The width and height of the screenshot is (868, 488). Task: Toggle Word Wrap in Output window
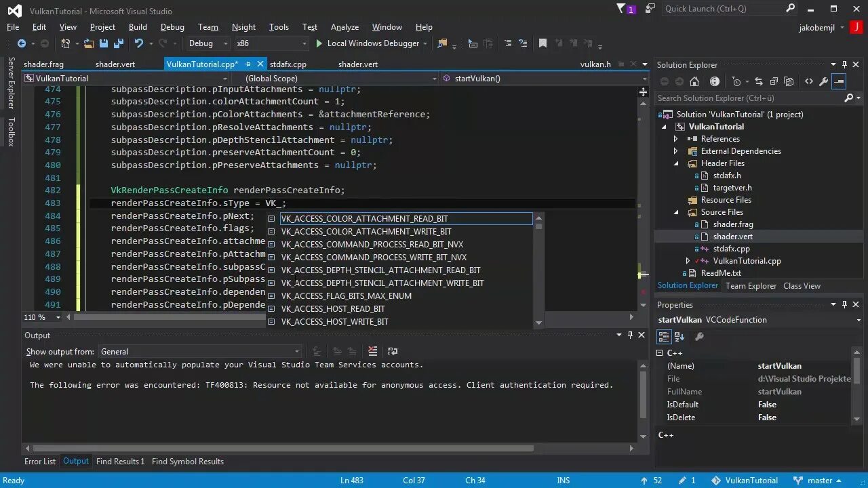(x=392, y=351)
